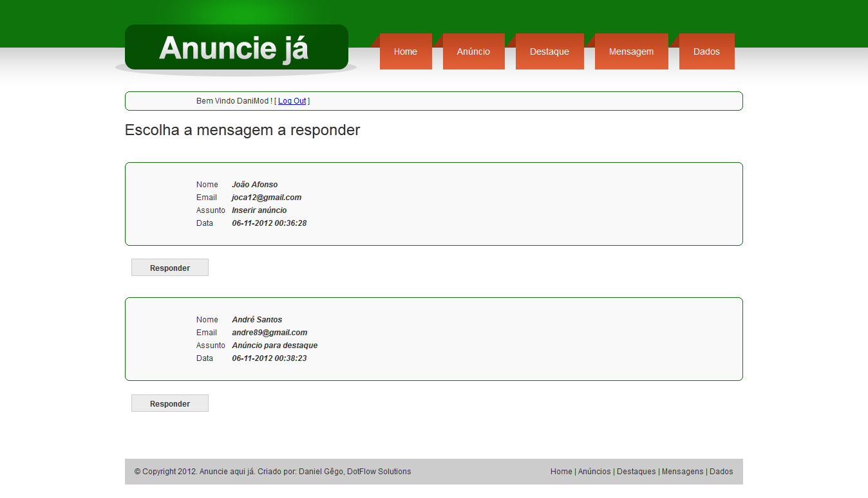Viewport: 868px width, 498px height.
Task: Click the footer Home link
Action: tap(561, 472)
